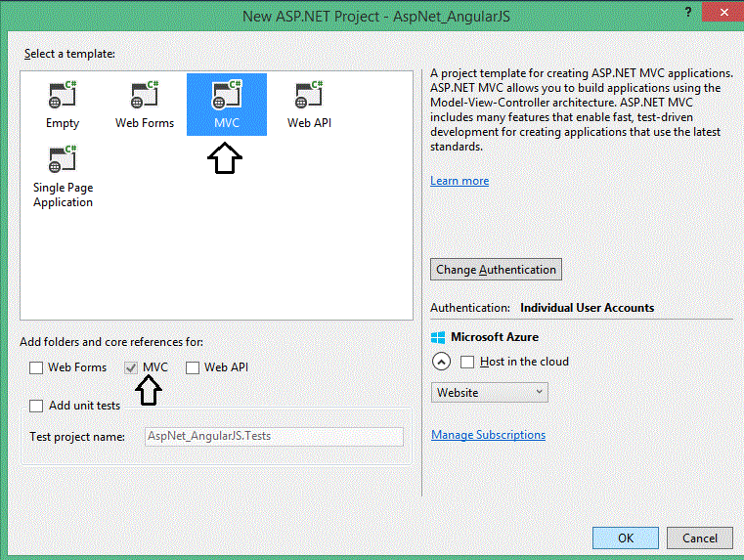Screen dimensions: 744x560
Task: Select the Empty project template icon
Action: click(x=63, y=94)
